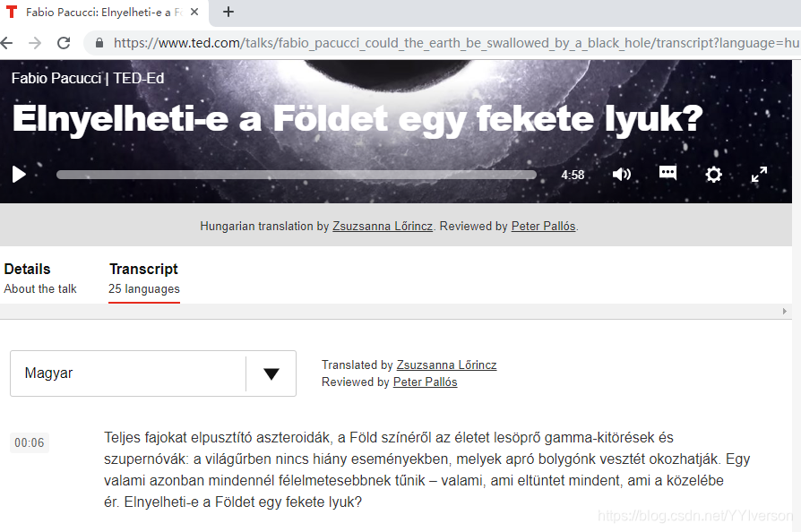Click 'Fabio Pacucci | TED-Ed' speaker label
Viewport: 801px width, 532px height.
point(87,78)
